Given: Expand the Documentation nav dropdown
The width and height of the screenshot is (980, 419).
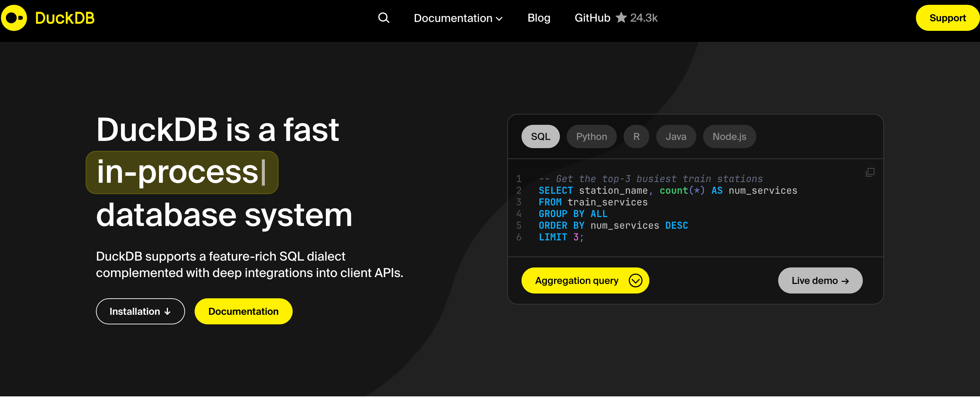Looking at the screenshot, I should pyautogui.click(x=458, y=18).
